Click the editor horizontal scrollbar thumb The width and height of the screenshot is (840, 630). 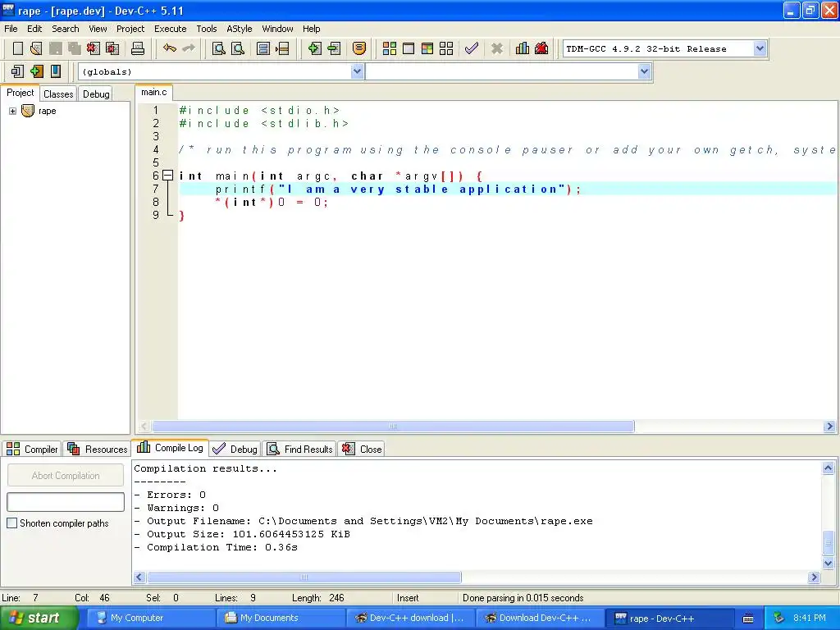(393, 427)
